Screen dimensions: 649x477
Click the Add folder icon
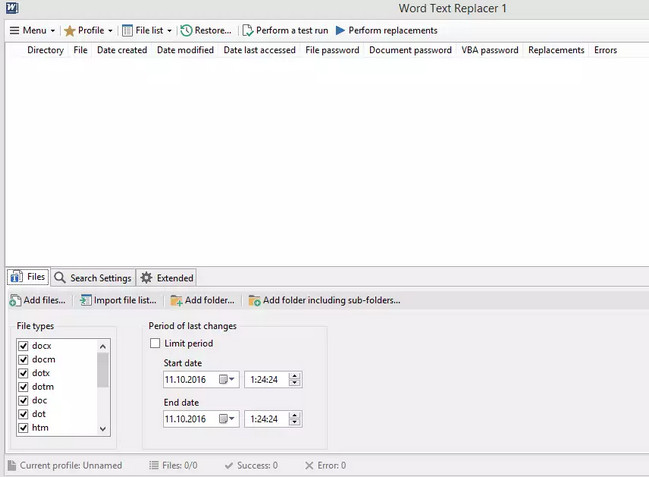[x=176, y=300]
